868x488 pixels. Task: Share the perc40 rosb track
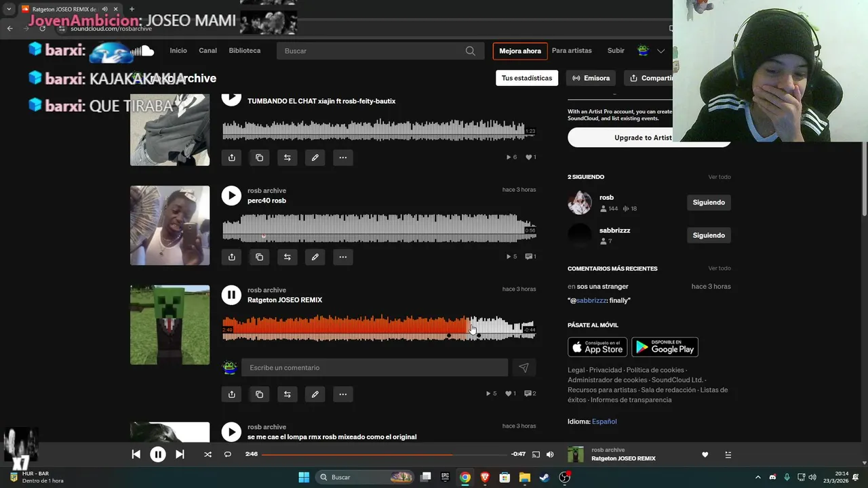click(x=231, y=257)
